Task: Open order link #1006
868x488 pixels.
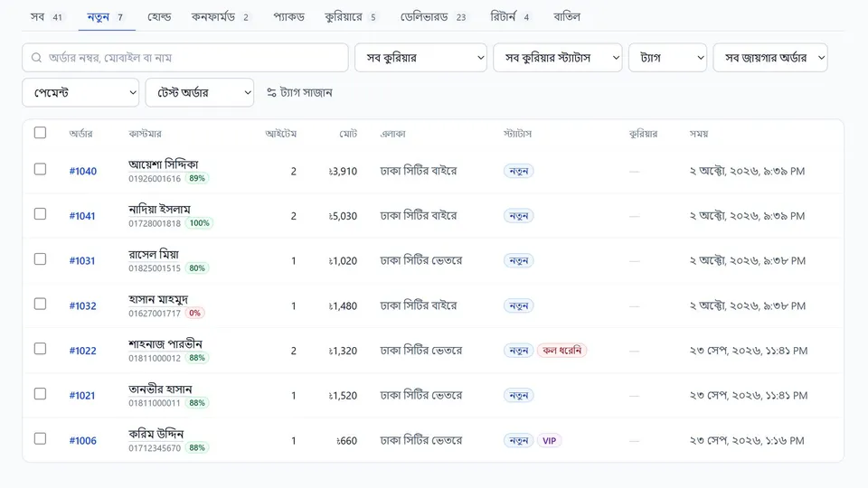Action: [x=83, y=440]
